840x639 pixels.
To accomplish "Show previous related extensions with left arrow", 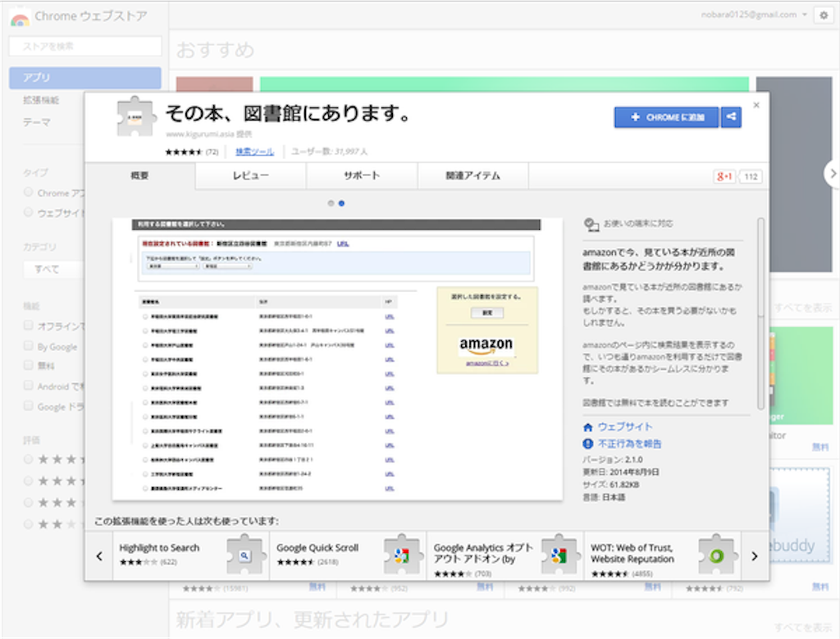I will [99, 556].
